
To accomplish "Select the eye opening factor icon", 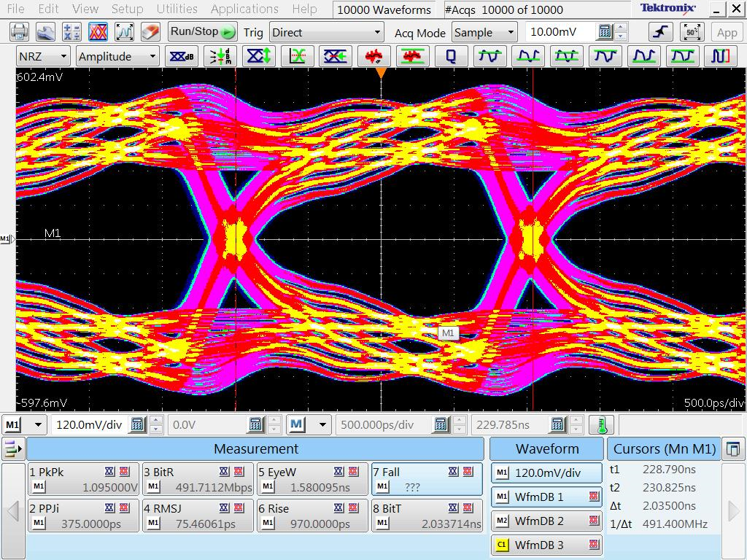I will [336, 56].
